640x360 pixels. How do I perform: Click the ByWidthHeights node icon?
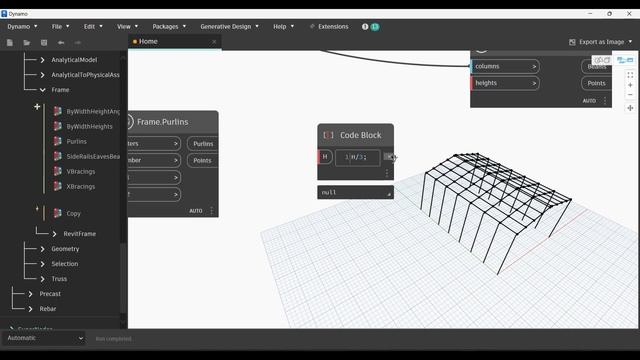coord(58,126)
